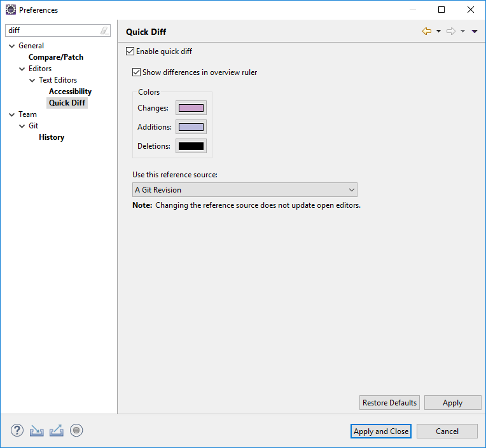
Task: Click the forward navigation arrow icon
Action: (x=451, y=31)
